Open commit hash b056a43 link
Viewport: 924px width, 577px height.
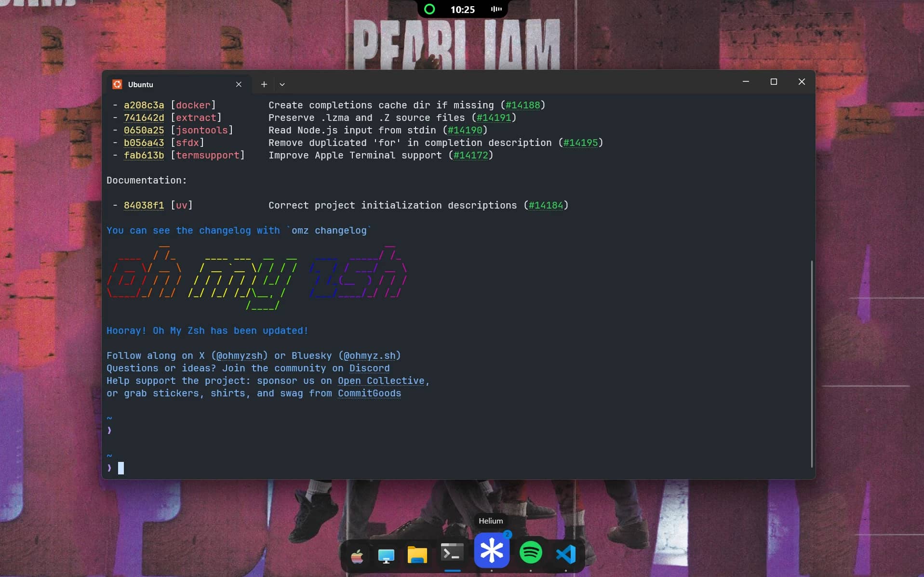point(144,143)
